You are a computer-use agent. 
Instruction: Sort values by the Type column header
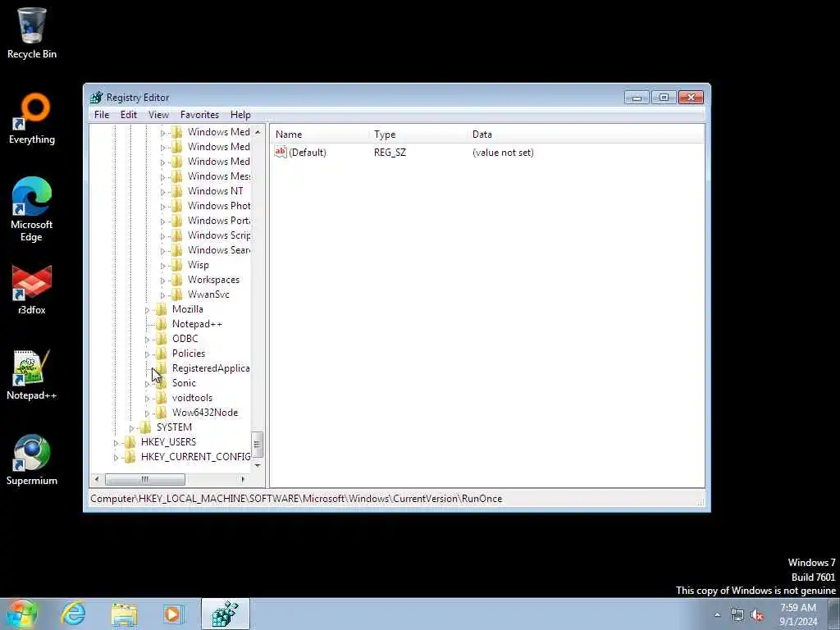[418, 135]
